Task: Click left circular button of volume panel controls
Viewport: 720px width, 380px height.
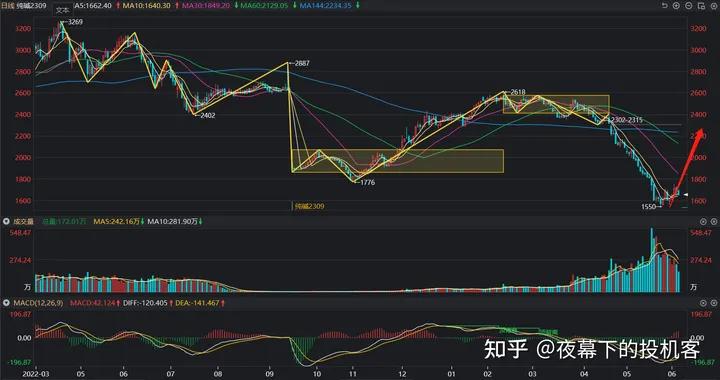Action: point(703,221)
